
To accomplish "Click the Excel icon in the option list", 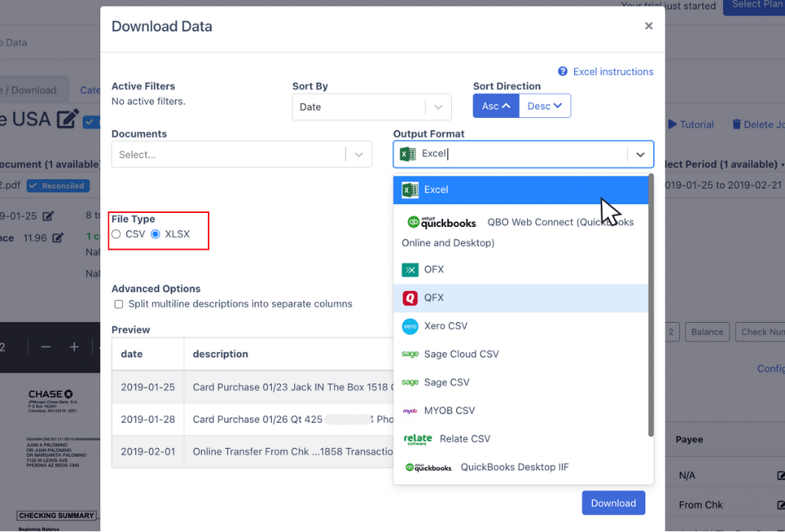I will click(410, 189).
